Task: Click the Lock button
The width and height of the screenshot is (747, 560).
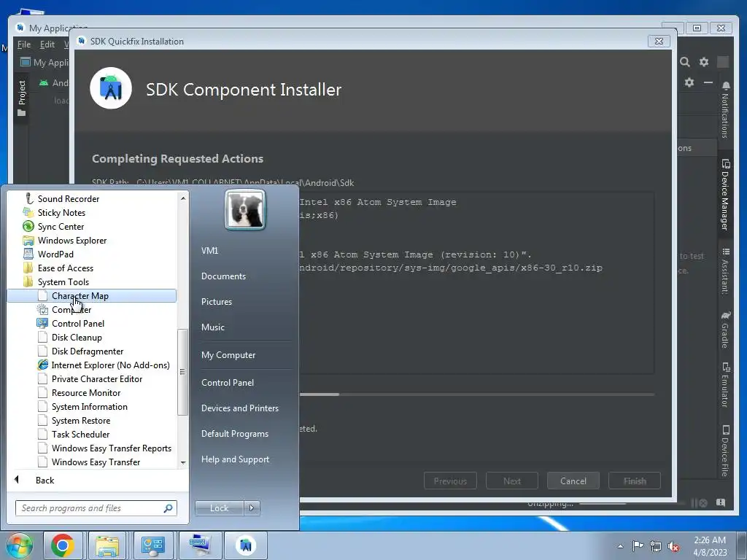Action: click(219, 508)
